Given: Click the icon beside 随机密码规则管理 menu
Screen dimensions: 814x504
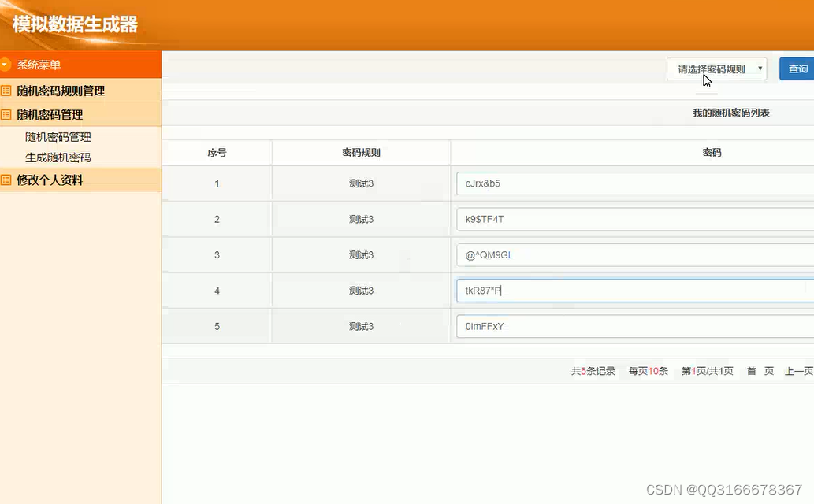Looking at the screenshot, I should click(x=9, y=91).
